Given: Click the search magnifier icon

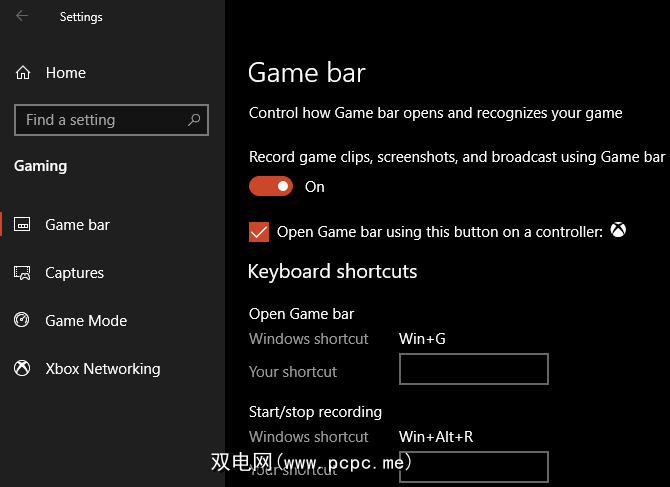Looking at the screenshot, I should [x=194, y=120].
